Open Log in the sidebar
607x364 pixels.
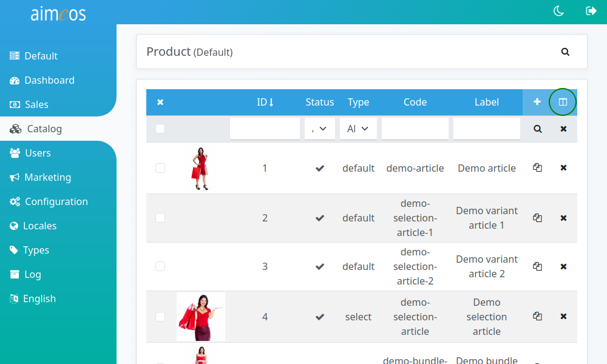click(x=25, y=274)
